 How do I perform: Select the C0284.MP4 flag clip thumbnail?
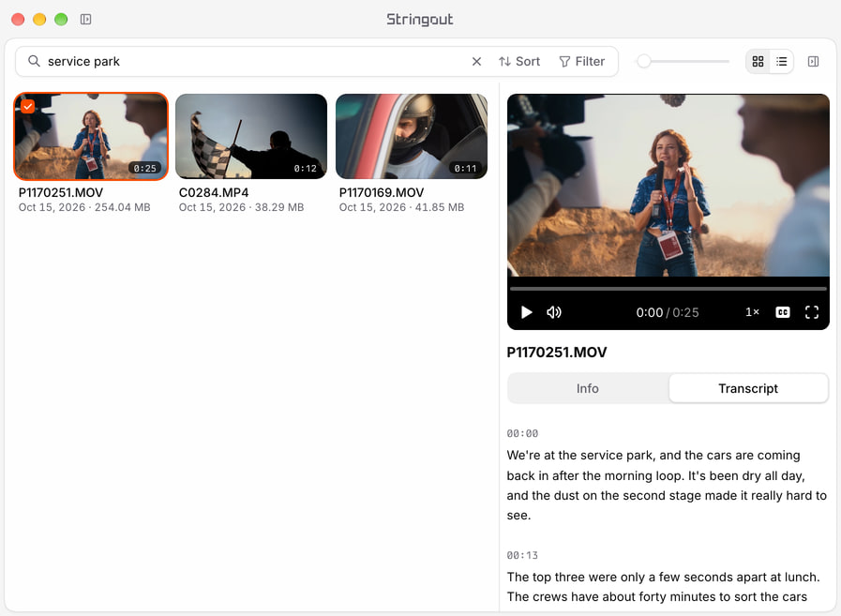click(x=251, y=136)
